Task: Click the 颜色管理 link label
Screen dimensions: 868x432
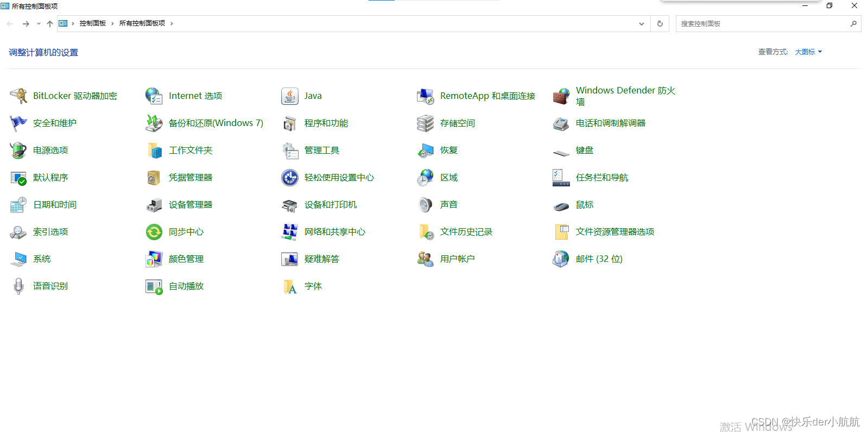Action: [x=186, y=259]
